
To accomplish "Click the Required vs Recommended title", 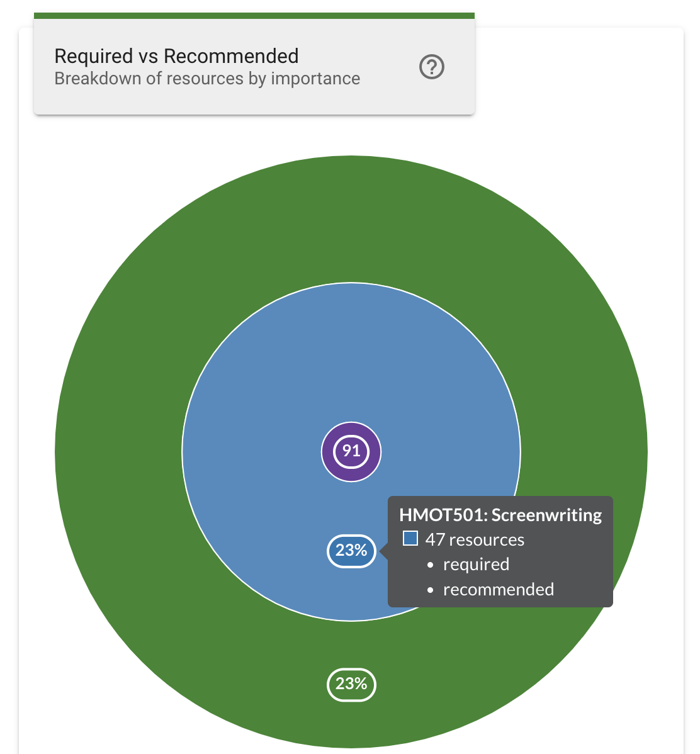I will point(176,56).
